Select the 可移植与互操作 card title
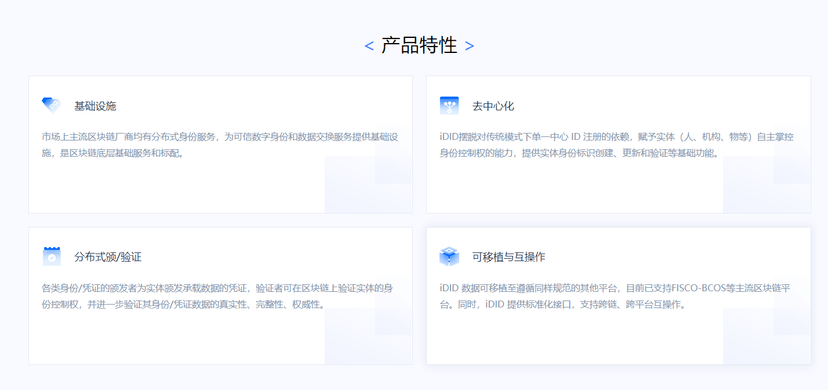 coord(509,258)
